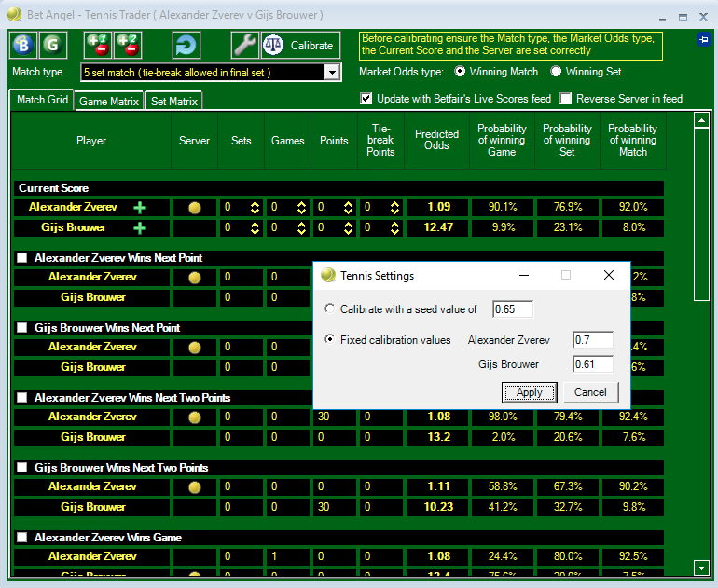Switch to the Match Grid tab
This screenshot has width=718, height=588.
pyautogui.click(x=42, y=100)
